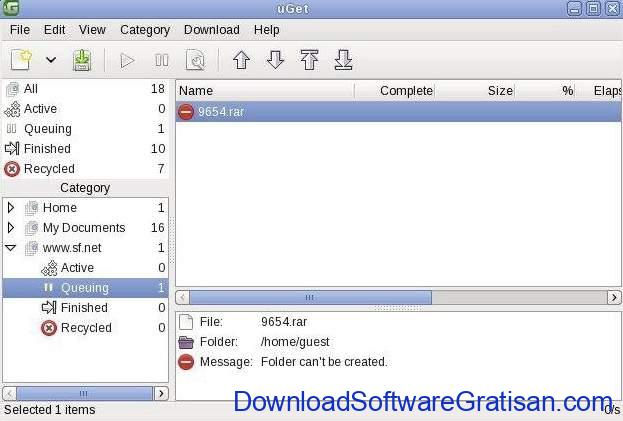Click the category panel scroll right arrow
Image resolution: width=623 pixels, height=421 pixels.
(x=161, y=393)
